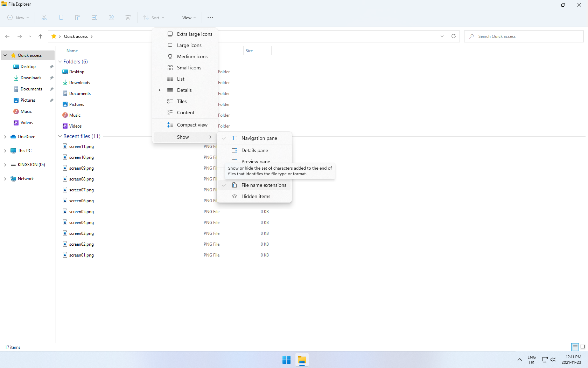Image resolution: width=588 pixels, height=368 pixels.
Task: Open the See more three-dots menu
Action: tap(210, 18)
